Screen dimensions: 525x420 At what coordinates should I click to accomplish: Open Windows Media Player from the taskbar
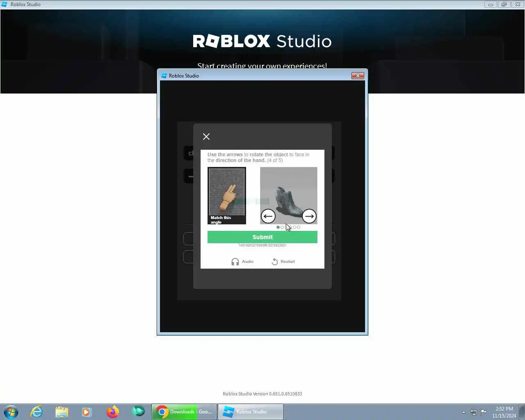pyautogui.click(x=87, y=412)
